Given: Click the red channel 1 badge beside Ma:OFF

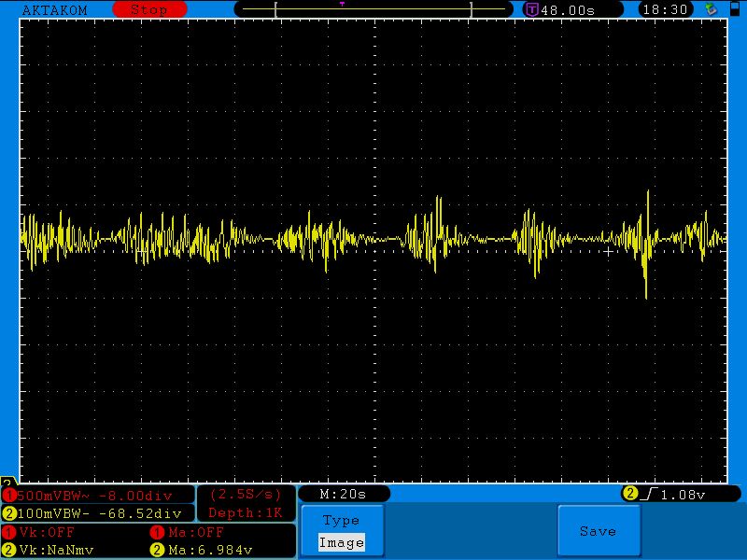Looking at the screenshot, I should (157, 532).
